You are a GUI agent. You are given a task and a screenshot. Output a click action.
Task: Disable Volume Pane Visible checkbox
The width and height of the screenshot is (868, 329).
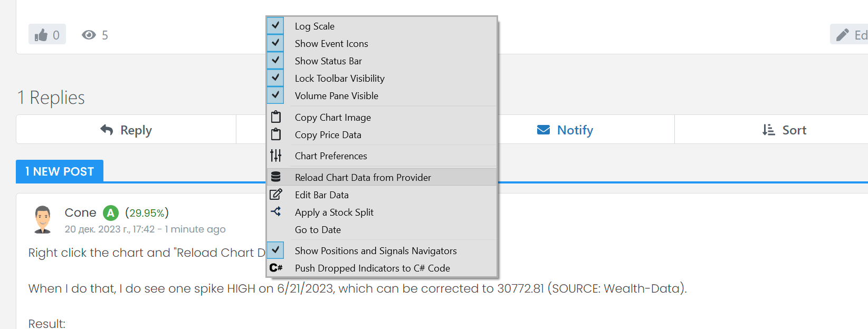tap(275, 95)
